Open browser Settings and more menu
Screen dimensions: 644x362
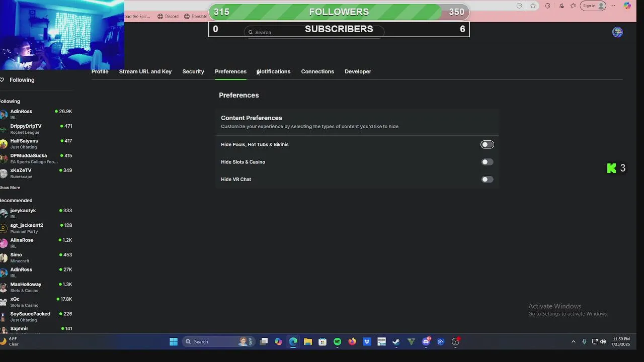coord(613,6)
